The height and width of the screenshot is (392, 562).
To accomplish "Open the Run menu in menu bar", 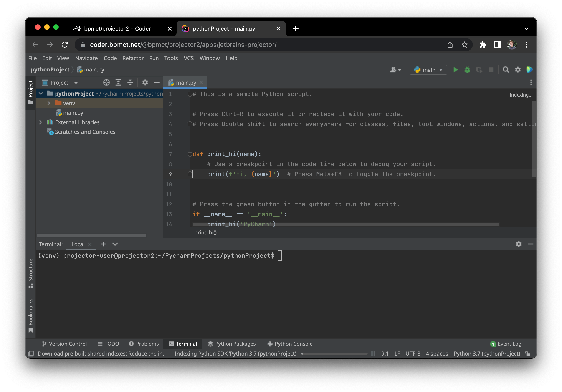I will (x=153, y=58).
